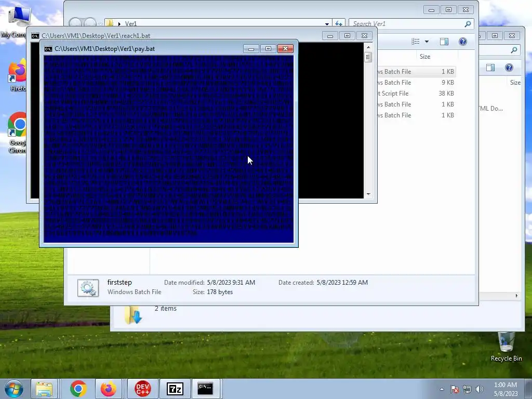Toggle preview pane in the rear Explorer window
The height and width of the screenshot is (399, 532).
[x=490, y=68]
